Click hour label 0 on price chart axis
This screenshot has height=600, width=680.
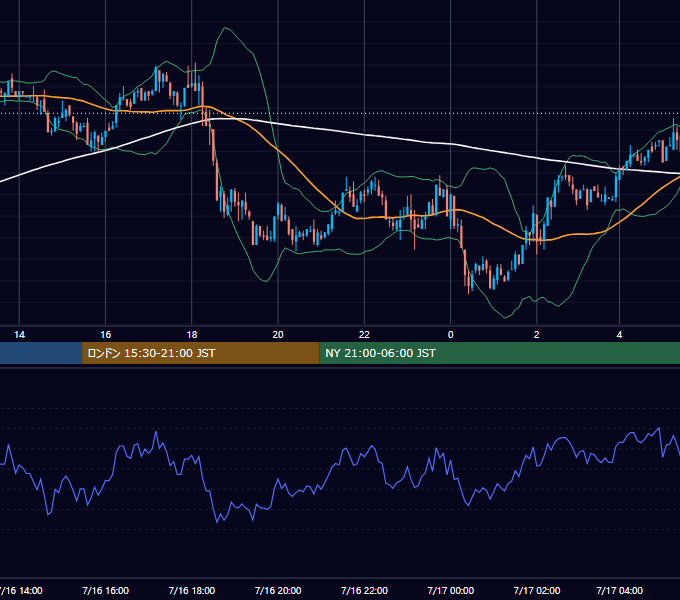[x=451, y=335]
